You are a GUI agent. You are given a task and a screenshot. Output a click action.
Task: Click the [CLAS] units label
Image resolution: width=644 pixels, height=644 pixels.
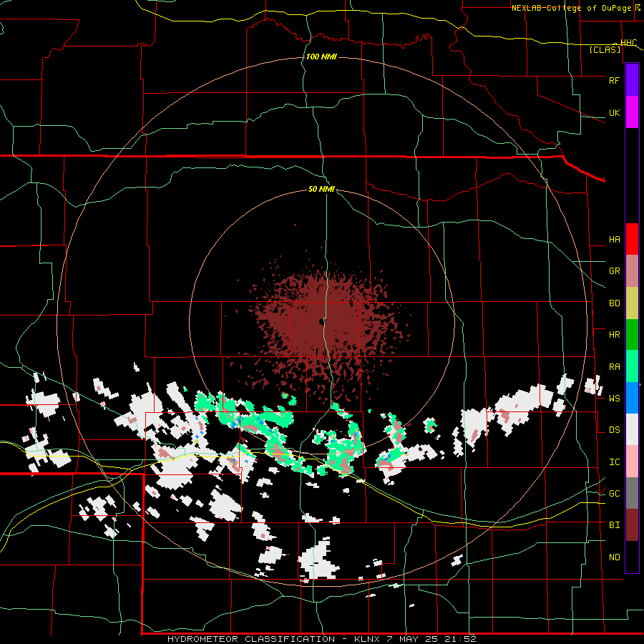[x=605, y=50]
